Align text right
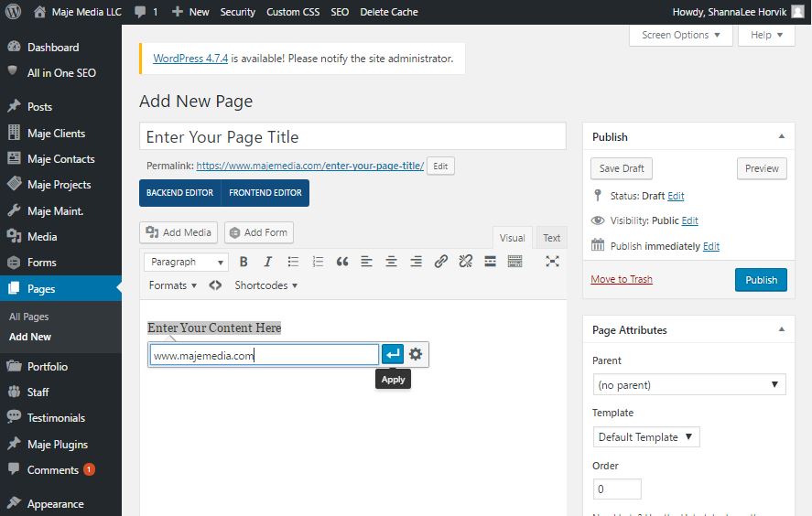Image resolution: width=812 pixels, height=516 pixels. (416, 262)
